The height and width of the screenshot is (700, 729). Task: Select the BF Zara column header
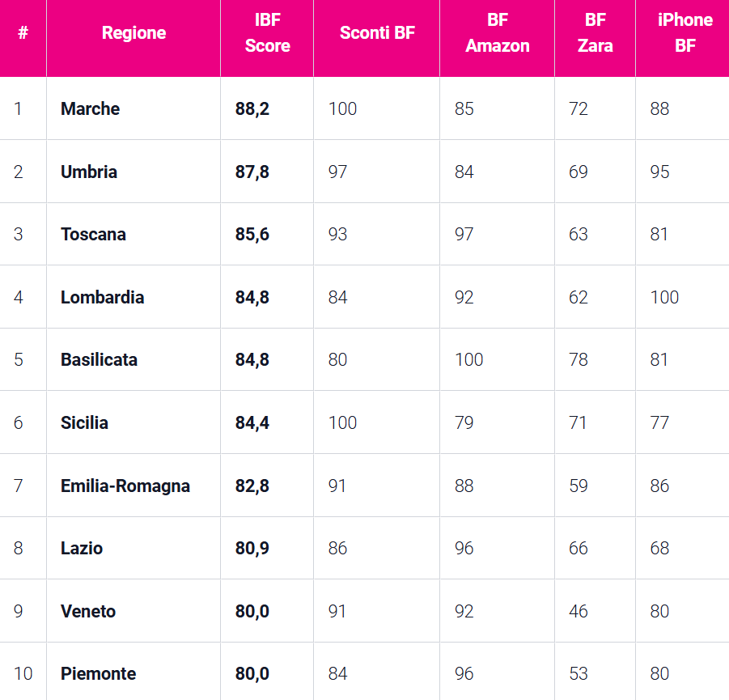point(595,33)
